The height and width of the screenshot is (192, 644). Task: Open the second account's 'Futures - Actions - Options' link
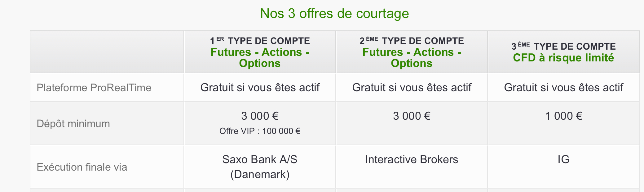click(x=412, y=58)
